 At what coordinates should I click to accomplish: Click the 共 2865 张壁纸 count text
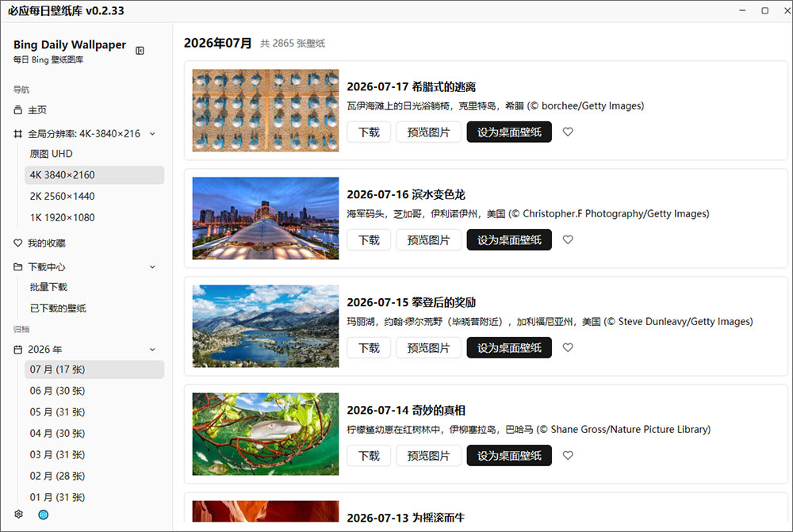(x=293, y=44)
